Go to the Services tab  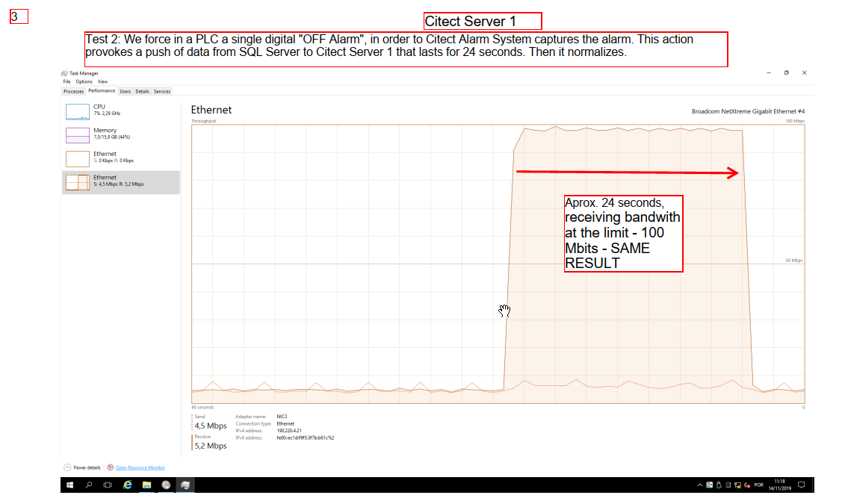click(162, 91)
